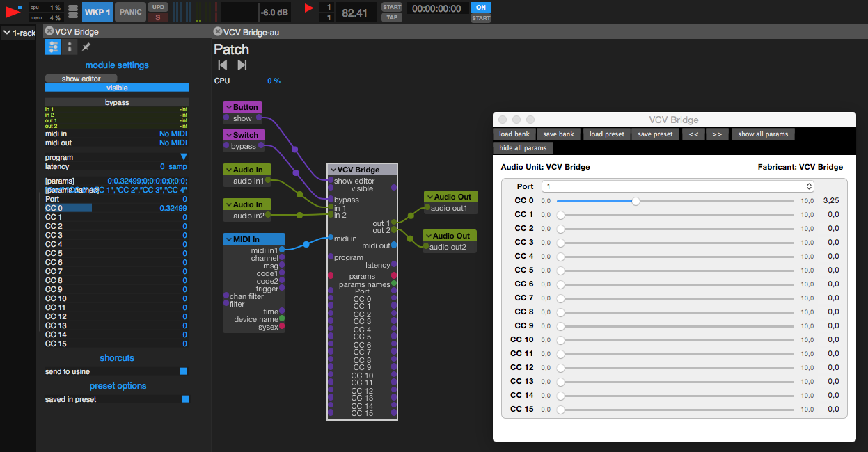The image size is (868, 452).
Task: Open the Port combo box in plugin window
Action: click(679, 186)
